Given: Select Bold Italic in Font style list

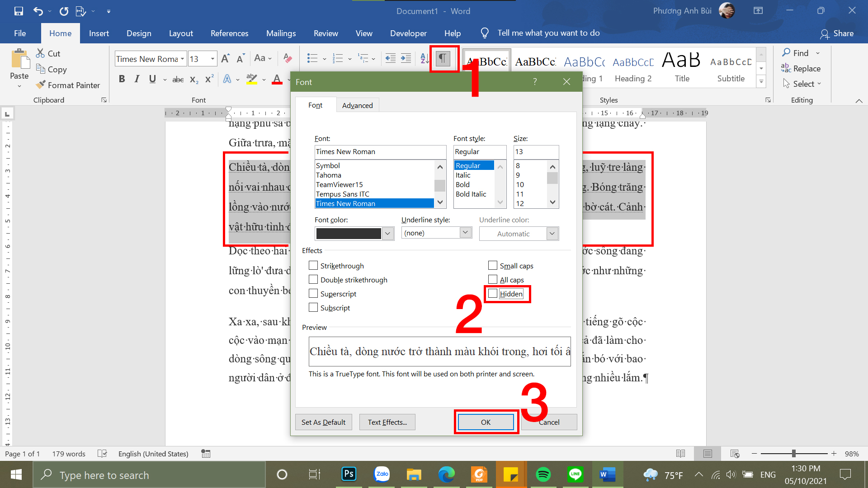Looking at the screenshot, I should pyautogui.click(x=471, y=194).
